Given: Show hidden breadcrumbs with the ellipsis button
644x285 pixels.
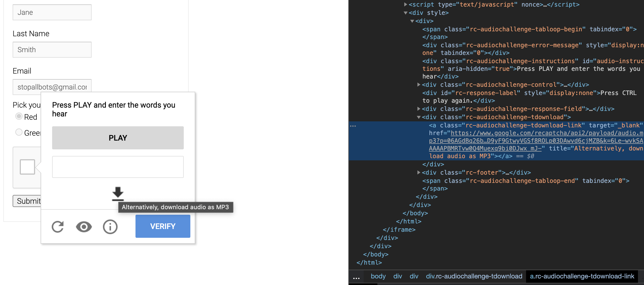Looking at the screenshot, I should (x=356, y=277).
